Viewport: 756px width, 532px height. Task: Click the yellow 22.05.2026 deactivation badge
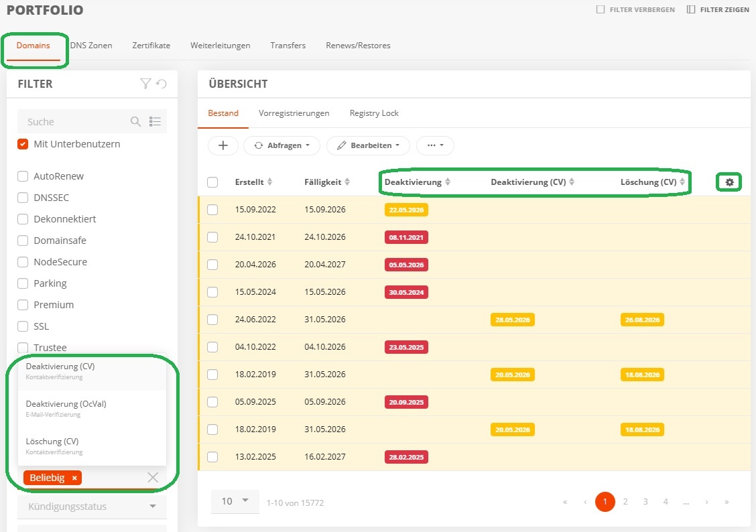coord(406,210)
